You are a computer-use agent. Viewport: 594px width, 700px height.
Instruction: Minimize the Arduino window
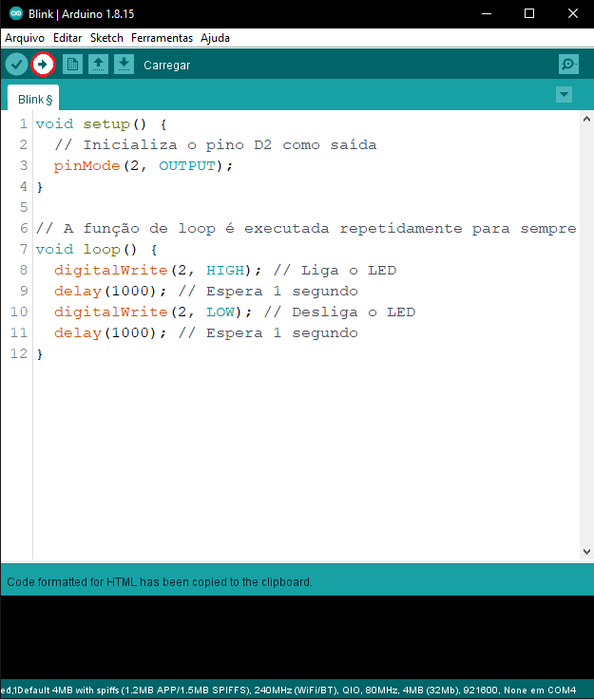(x=487, y=14)
